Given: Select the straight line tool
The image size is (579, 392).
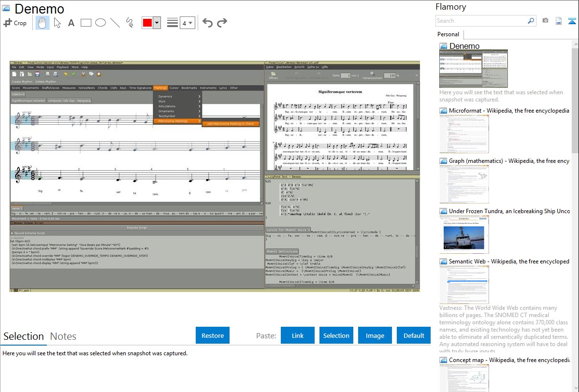Looking at the screenshot, I should point(115,23).
